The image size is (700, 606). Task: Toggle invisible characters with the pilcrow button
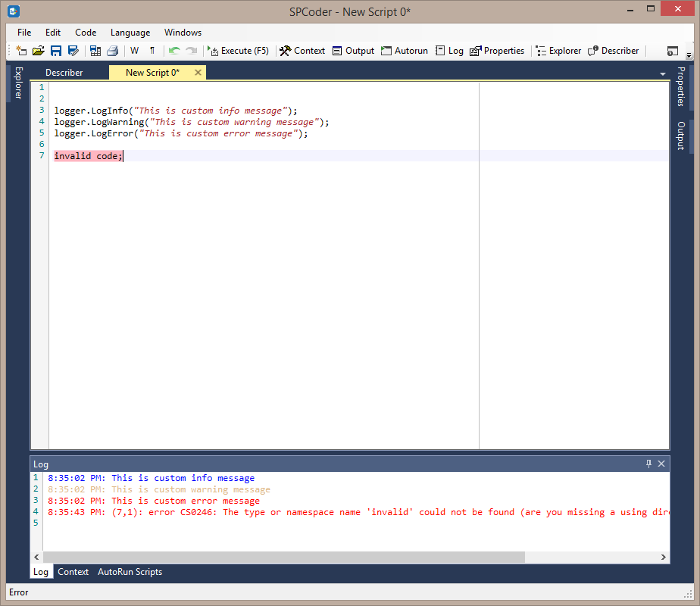(x=152, y=51)
